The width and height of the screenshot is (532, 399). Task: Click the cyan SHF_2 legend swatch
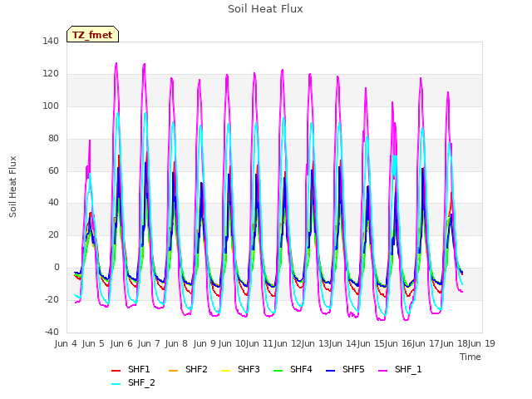116,384
